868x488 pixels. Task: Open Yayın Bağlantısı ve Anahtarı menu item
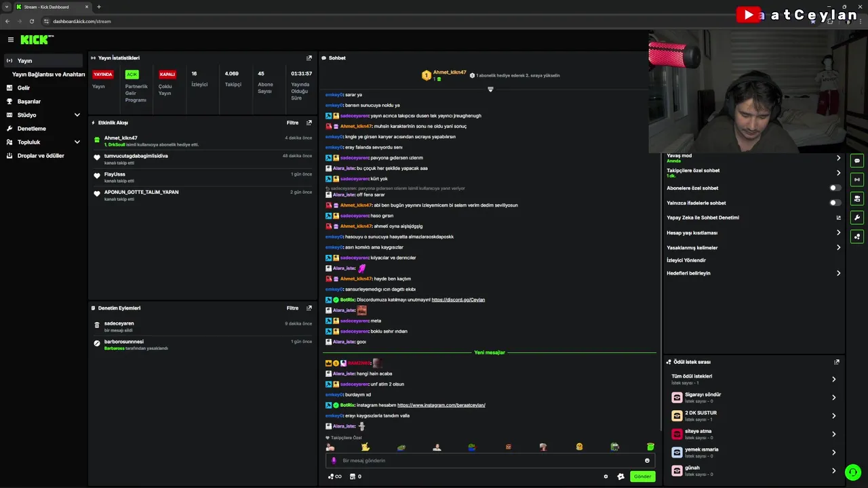click(49, 75)
